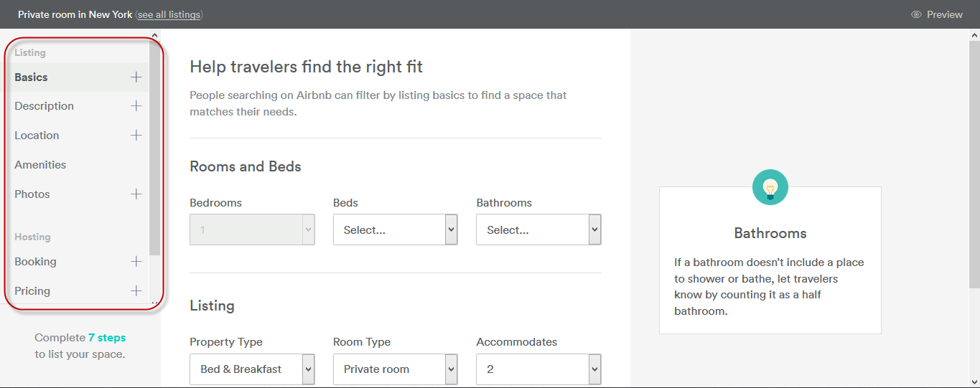Click the Preview link

pos(944,14)
